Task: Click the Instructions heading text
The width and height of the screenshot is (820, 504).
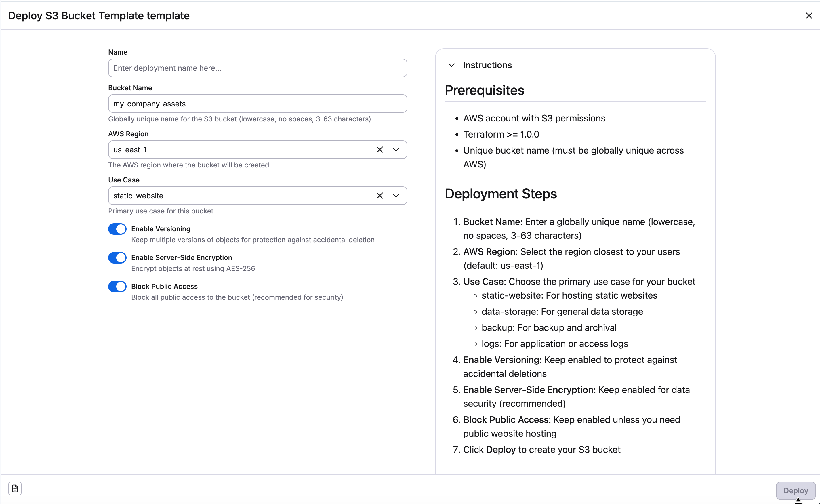Action: coord(487,65)
